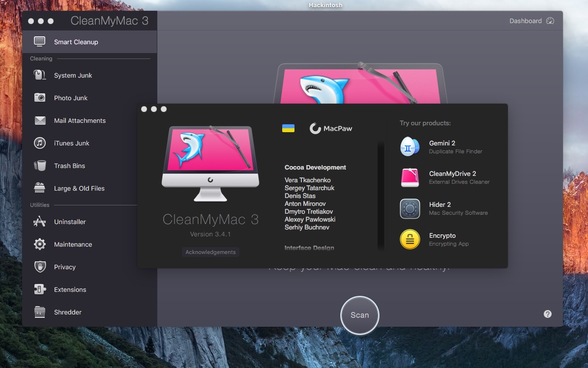Screen dimensions: 588x368
Task: Open Hider 2 product link
Action: tap(458, 208)
